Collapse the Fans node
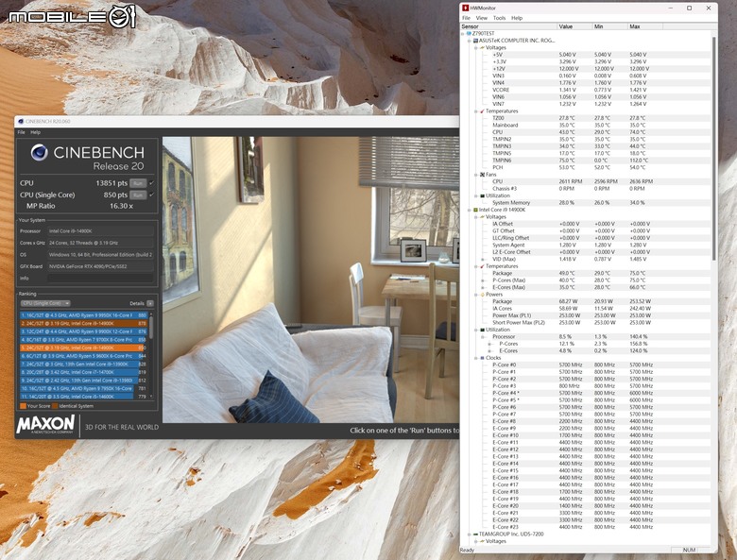 coord(475,175)
